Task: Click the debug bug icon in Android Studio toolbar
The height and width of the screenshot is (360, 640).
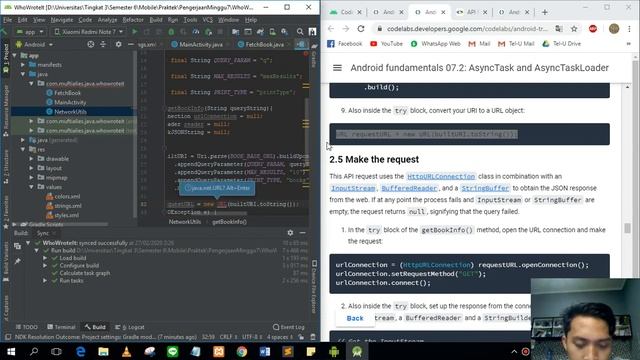Action: tap(171, 32)
